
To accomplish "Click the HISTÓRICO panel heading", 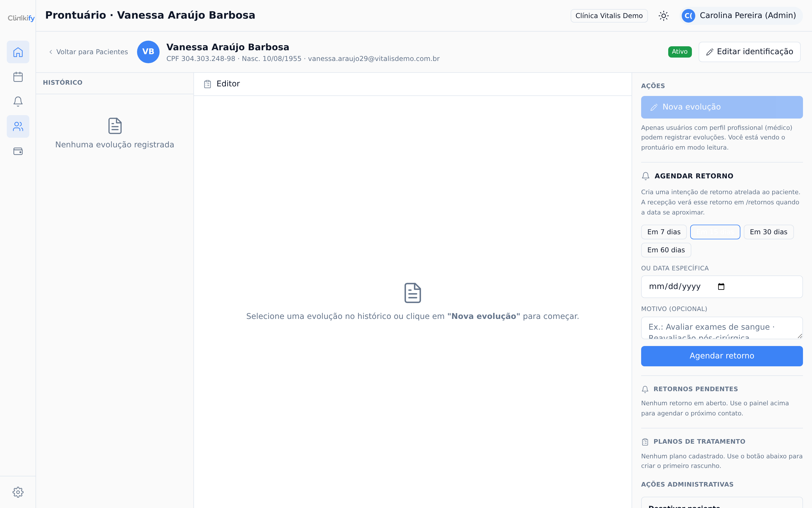I will (63, 83).
